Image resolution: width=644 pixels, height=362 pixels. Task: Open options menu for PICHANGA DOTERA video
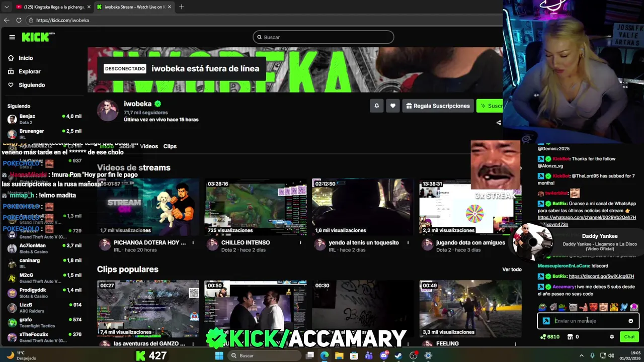(193, 243)
